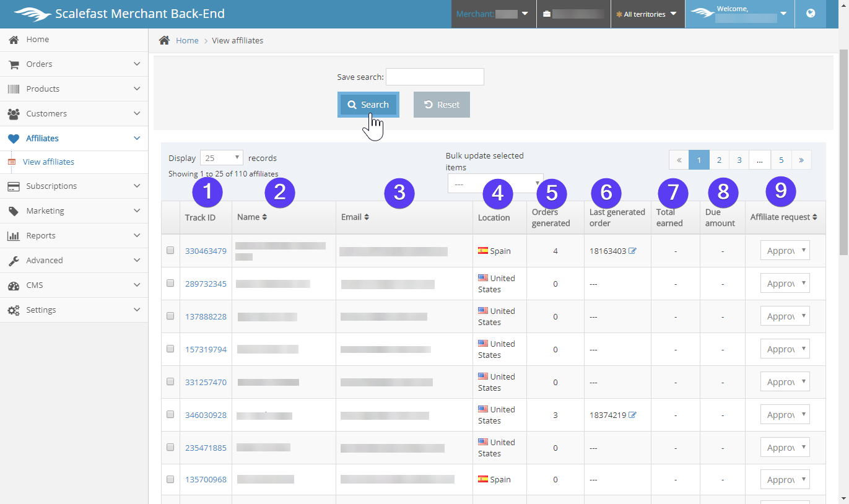Go to page 2 of results

click(x=719, y=160)
